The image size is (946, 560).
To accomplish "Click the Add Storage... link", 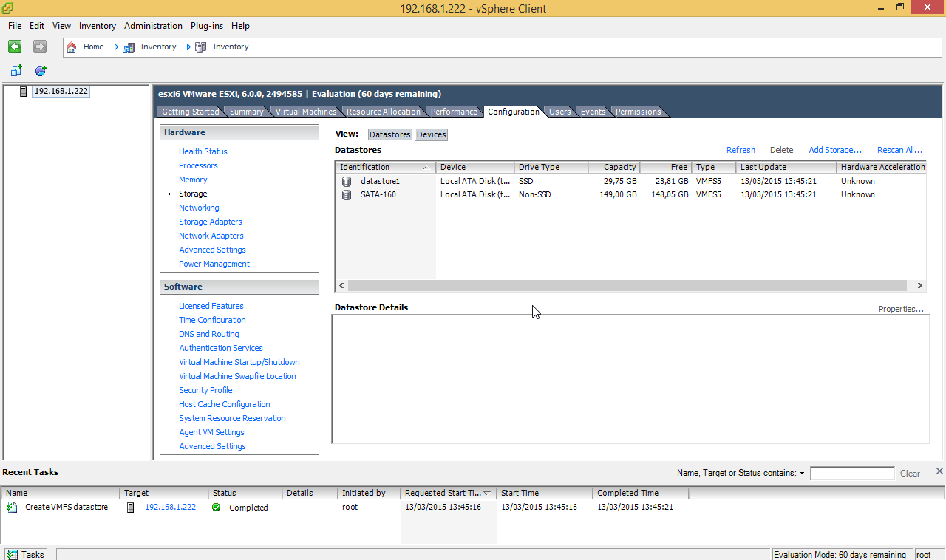I will [x=835, y=150].
